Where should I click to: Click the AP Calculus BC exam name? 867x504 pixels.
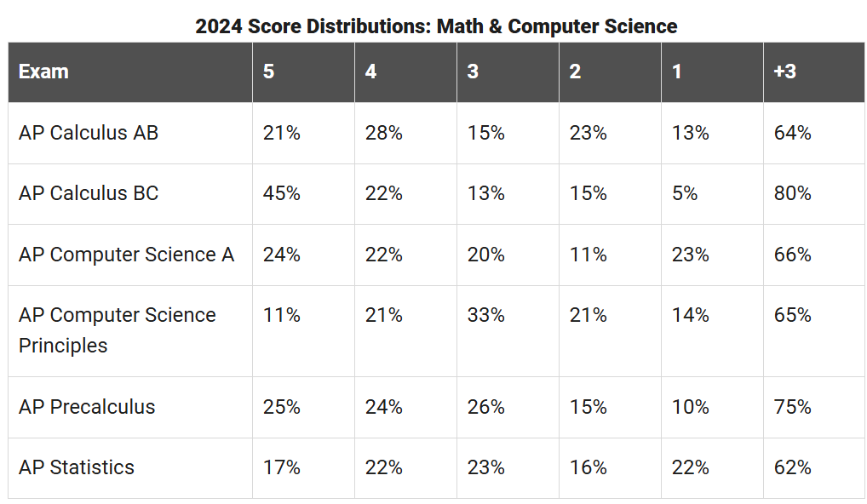(x=89, y=193)
